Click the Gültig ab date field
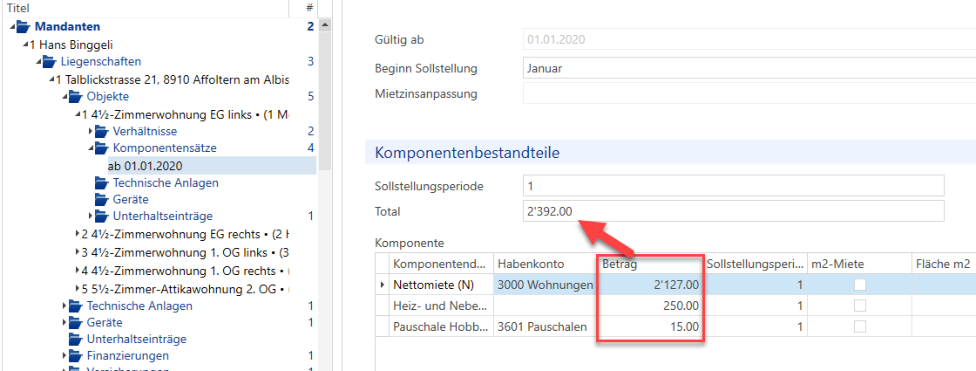 749,40
